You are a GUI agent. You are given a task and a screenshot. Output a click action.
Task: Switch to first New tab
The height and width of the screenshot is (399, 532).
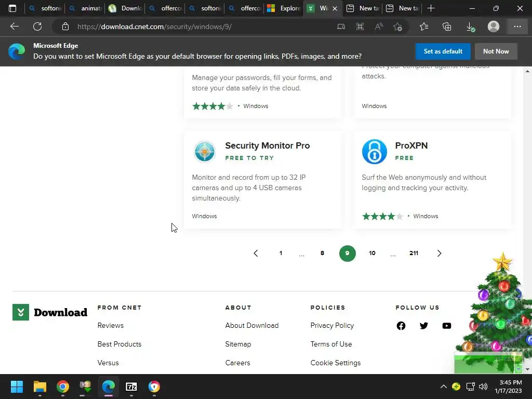click(x=363, y=8)
